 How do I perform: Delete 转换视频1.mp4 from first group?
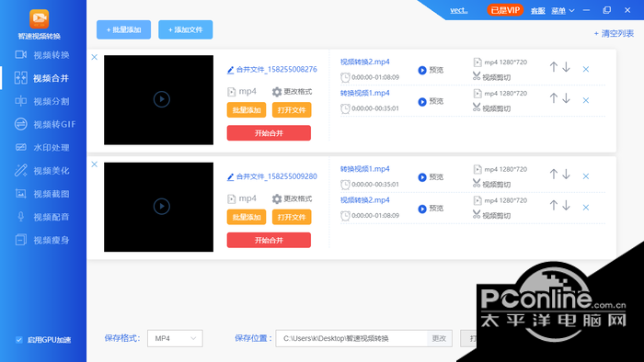[x=586, y=100]
